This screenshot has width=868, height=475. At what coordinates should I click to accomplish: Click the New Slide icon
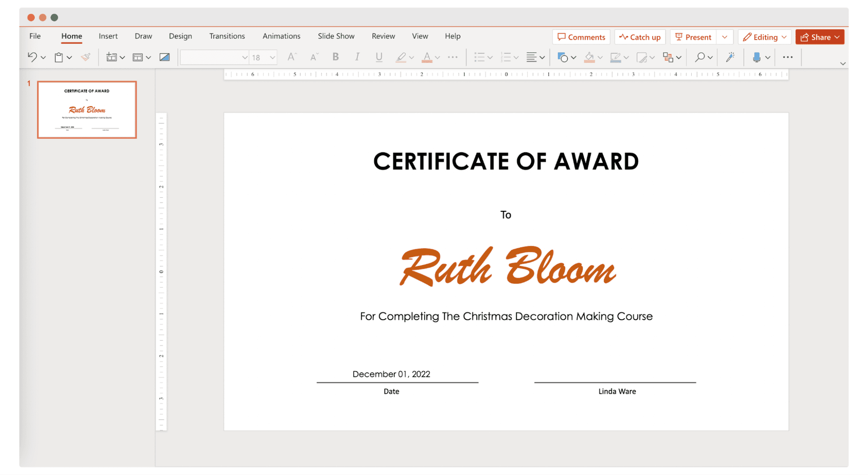coord(111,57)
